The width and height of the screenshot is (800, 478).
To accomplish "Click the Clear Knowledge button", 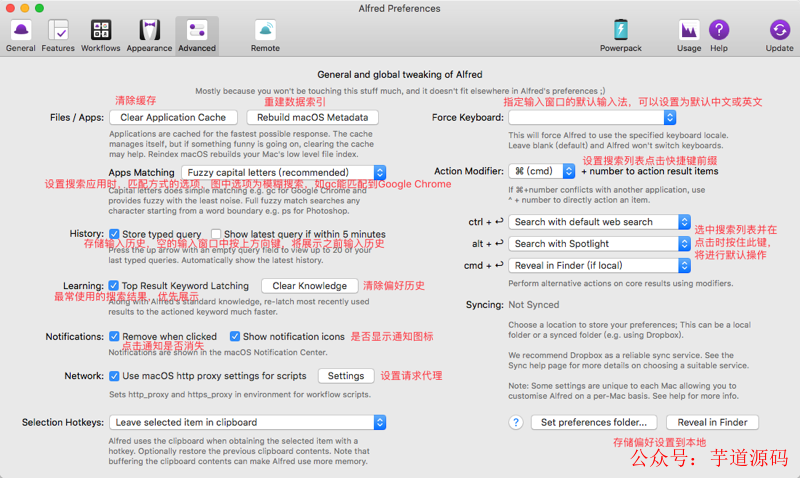I will click(x=309, y=286).
